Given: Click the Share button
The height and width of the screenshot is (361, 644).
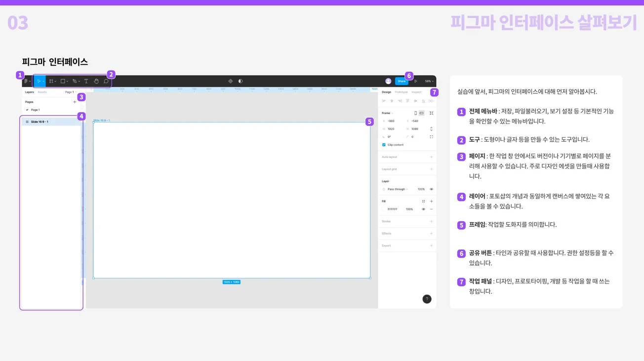Looking at the screenshot, I should [x=402, y=81].
